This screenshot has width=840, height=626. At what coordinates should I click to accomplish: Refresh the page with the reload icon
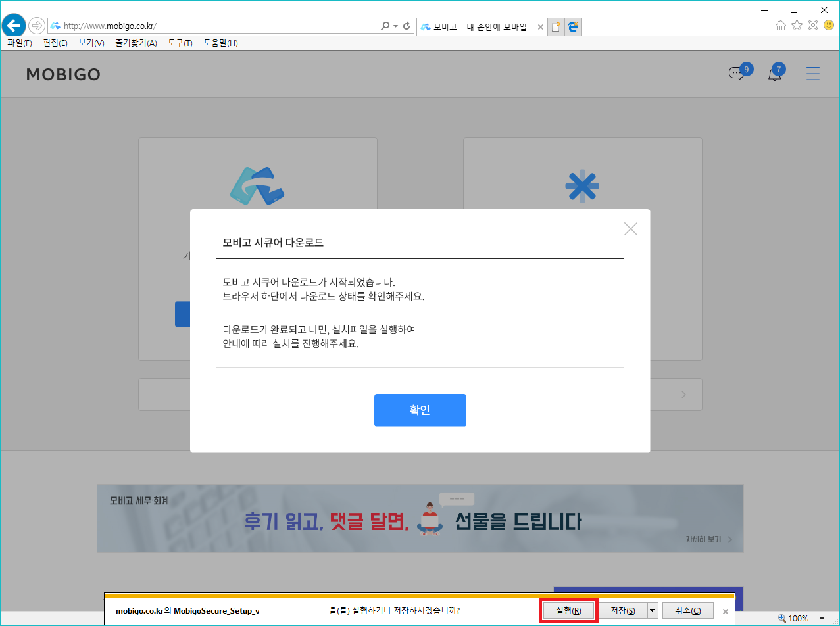tap(407, 26)
